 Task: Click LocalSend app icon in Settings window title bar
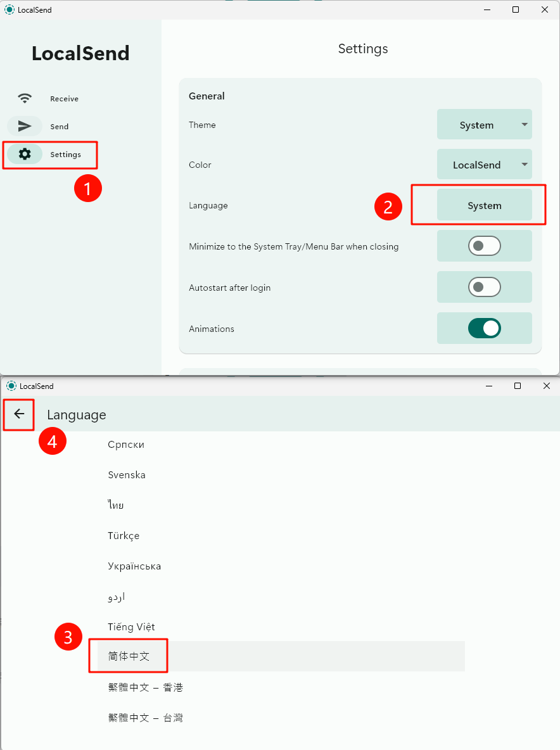[x=10, y=10]
